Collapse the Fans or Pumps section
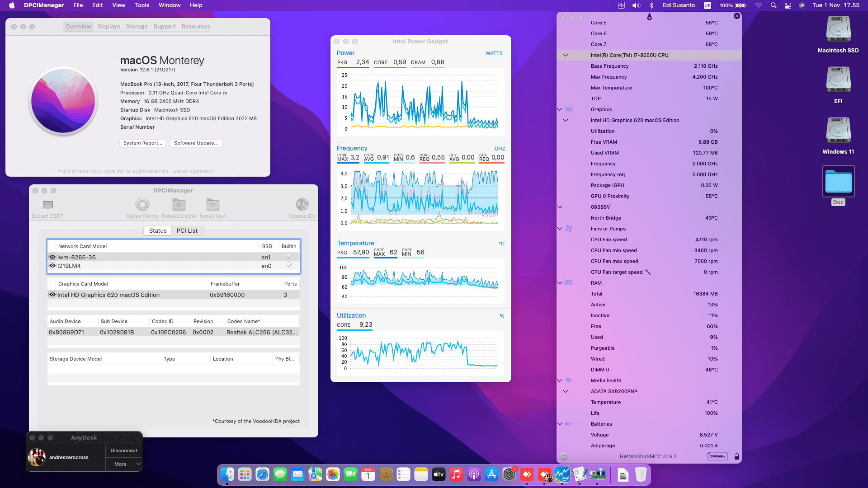Image resolution: width=868 pixels, height=488 pixels. pyautogui.click(x=560, y=229)
